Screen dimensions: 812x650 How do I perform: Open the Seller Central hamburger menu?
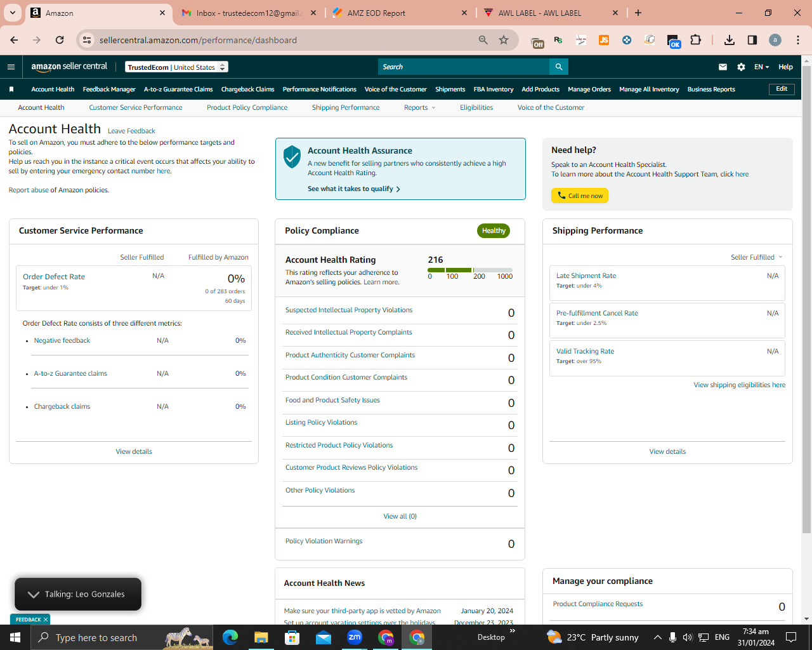(x=11, y=67)
